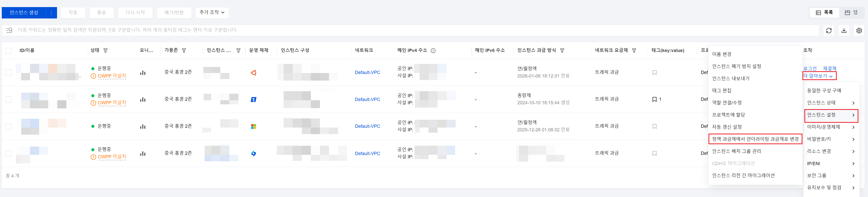Click the keyword search input field
Image resolution: width=868 pixels, height=197 pixels.
tap(404, 30)
